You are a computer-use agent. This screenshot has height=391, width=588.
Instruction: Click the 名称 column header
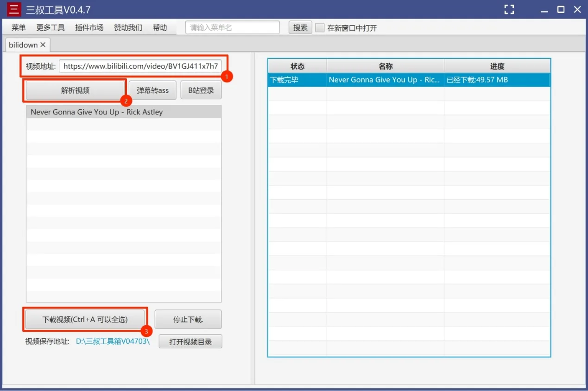(x=386, y=66)
